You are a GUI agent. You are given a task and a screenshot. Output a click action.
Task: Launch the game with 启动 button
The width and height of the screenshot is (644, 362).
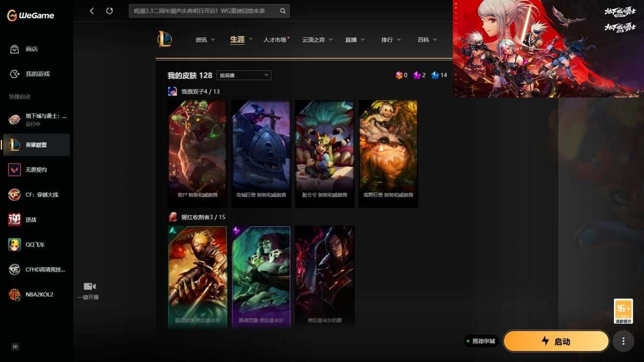click(x=556, y=341)
